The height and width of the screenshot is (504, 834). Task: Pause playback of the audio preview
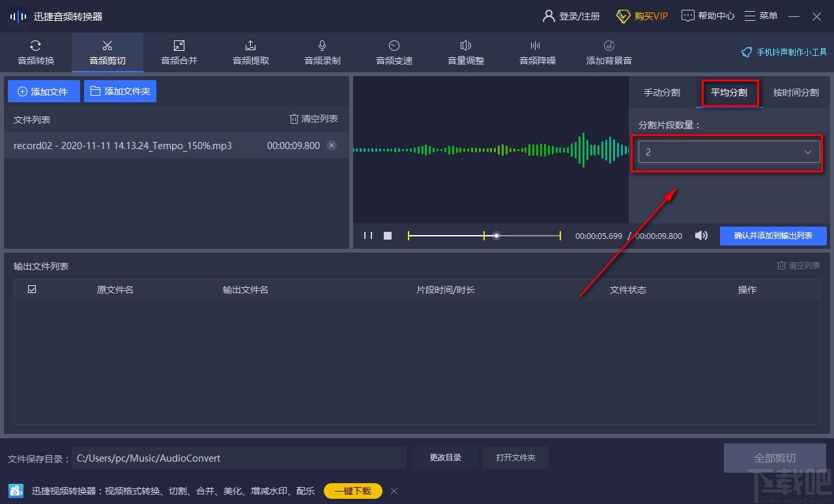368,235
